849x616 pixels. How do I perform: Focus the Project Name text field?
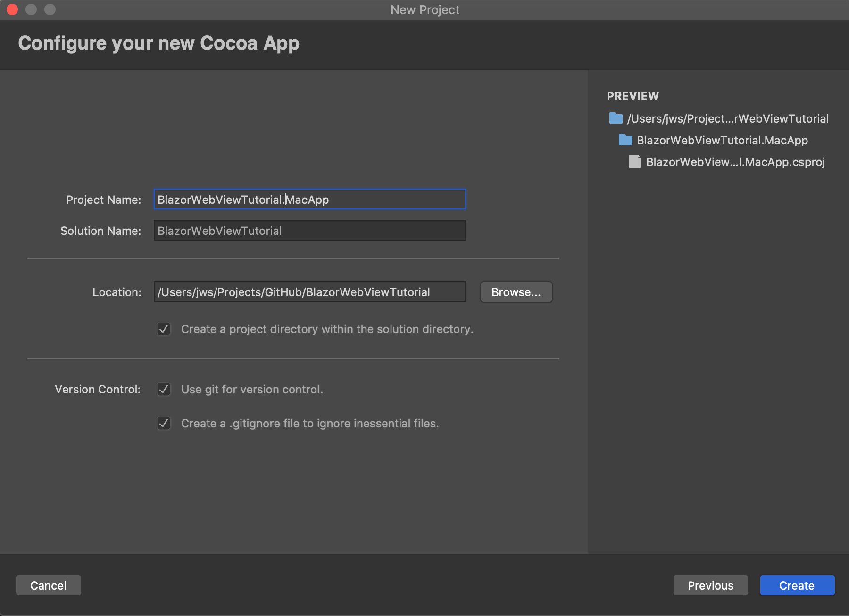309,200
